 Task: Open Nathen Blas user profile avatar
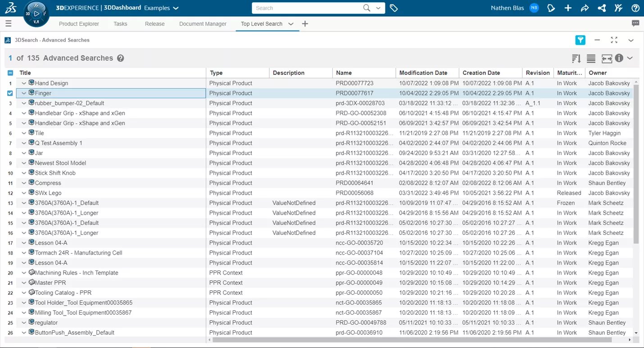534,8
